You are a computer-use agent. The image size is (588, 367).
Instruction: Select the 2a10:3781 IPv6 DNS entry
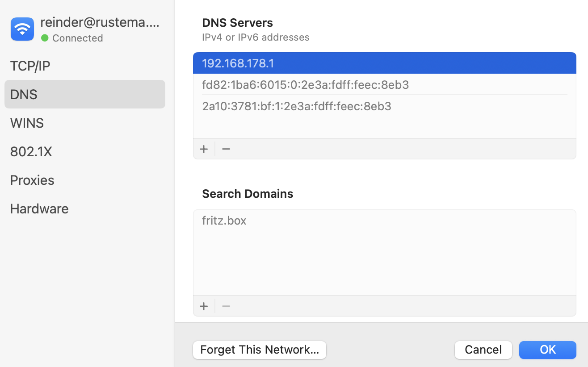(x=297, y=106)
